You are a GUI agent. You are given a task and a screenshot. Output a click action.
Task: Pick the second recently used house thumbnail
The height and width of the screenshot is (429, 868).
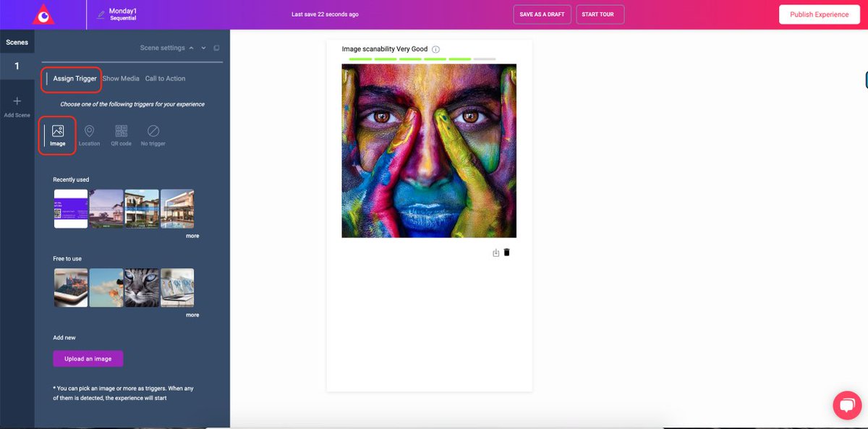pyautogui.click(x=106, y=208)
